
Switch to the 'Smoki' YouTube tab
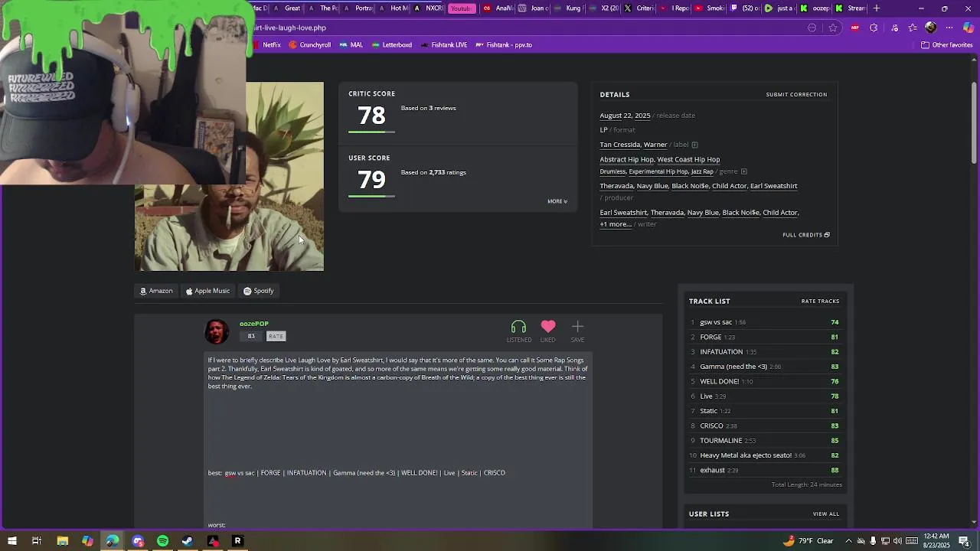709,8
